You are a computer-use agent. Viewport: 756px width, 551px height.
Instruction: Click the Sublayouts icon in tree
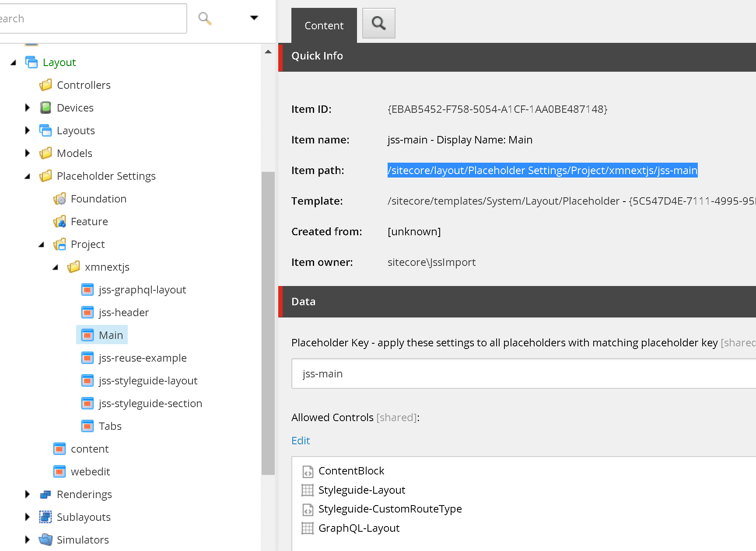pos(45,517)
